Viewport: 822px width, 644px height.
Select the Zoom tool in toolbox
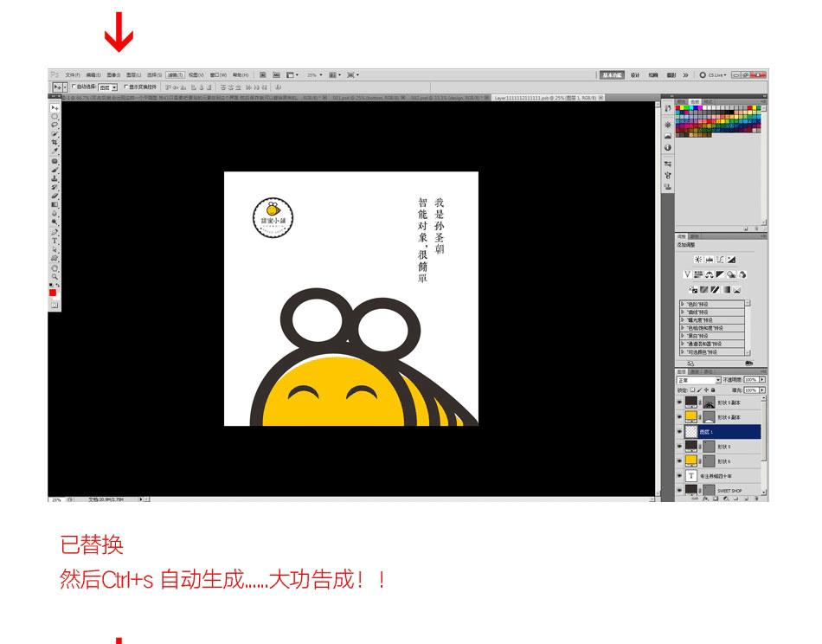click(55, 276)
